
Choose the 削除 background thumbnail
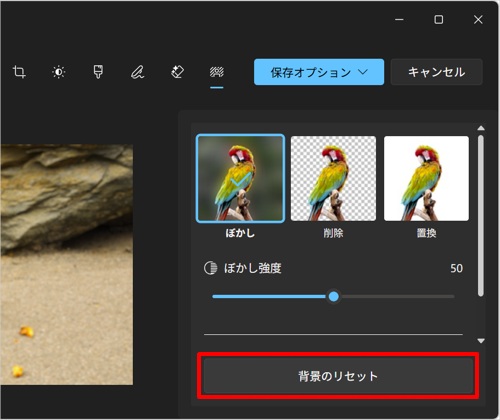(333, 178)
